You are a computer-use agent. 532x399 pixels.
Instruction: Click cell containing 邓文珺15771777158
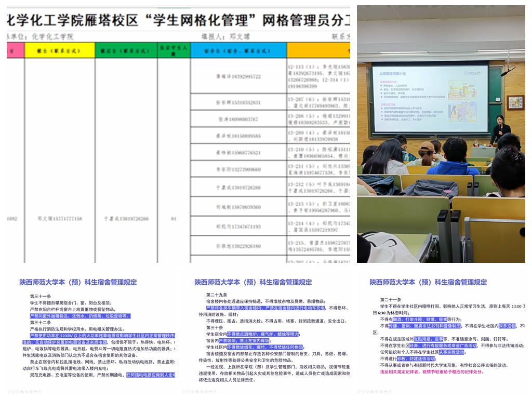coord(60,219)
